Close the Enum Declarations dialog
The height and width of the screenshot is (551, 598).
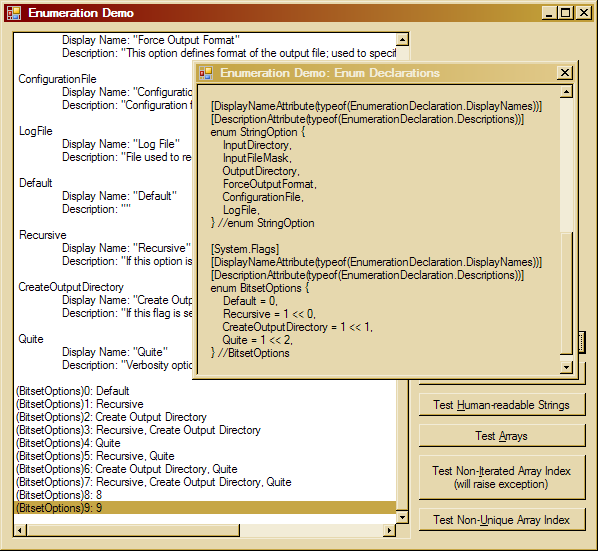[565, 72]
